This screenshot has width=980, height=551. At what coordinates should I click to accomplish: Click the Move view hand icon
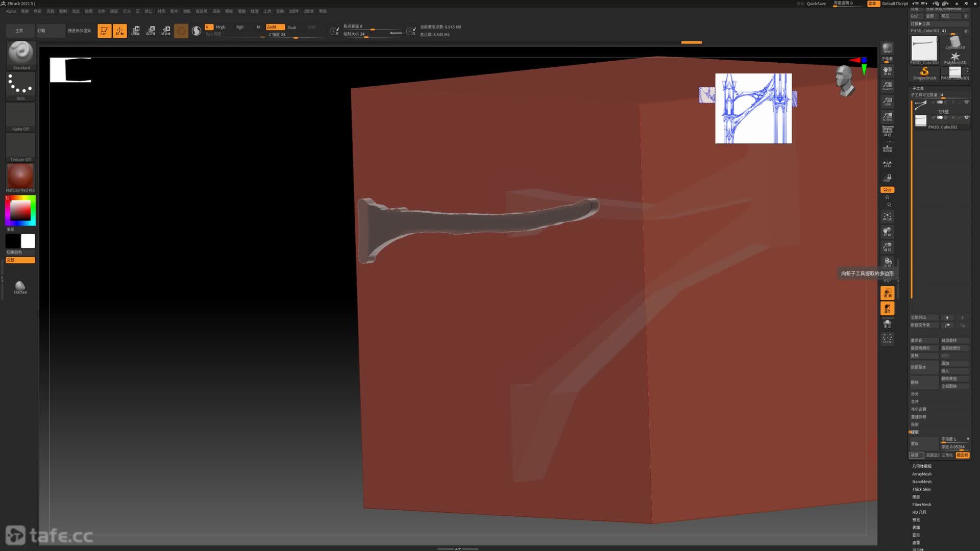[888, 232]
